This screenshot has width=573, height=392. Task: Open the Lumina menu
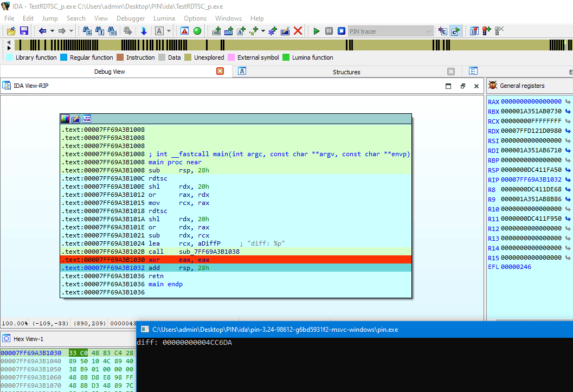click(x=164, y=18)
